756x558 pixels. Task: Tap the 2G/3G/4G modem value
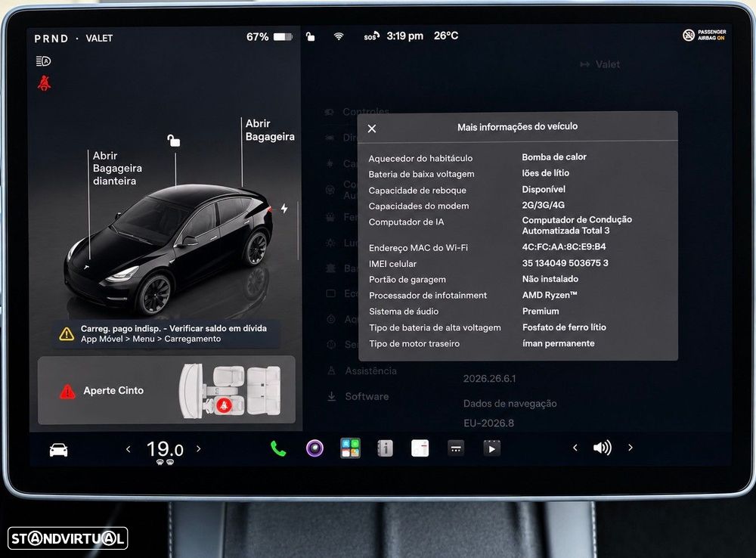click(x=543, y=205)
